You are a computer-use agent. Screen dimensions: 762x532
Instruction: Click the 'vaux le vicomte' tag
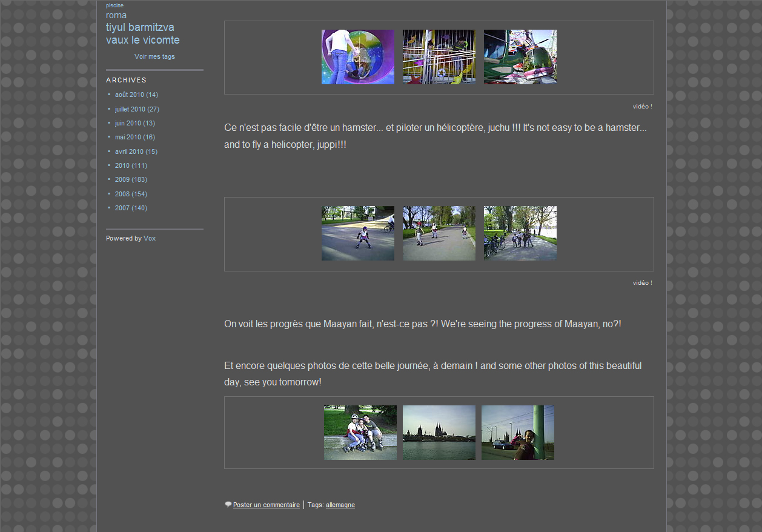point(142,40)
